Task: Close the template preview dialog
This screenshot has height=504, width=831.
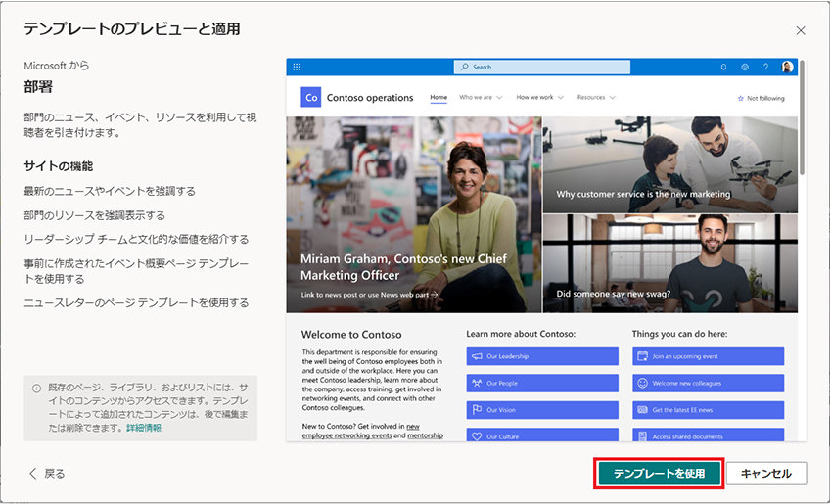Action: [801, 30]
